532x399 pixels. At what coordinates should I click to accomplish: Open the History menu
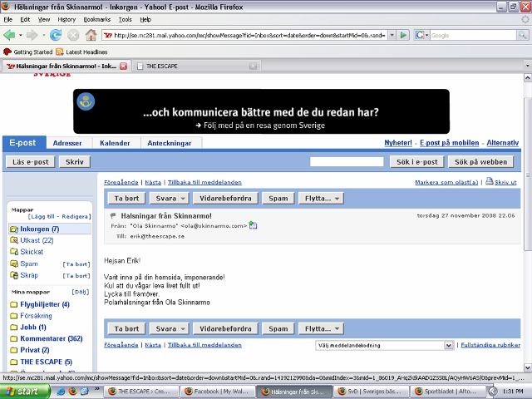[x=66, y=19]
